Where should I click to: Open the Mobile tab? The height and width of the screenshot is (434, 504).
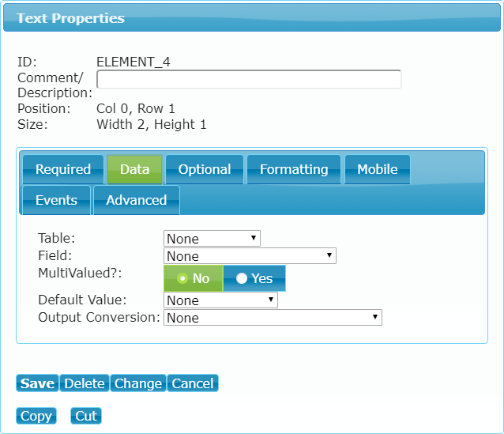click(x=378, y=169)
